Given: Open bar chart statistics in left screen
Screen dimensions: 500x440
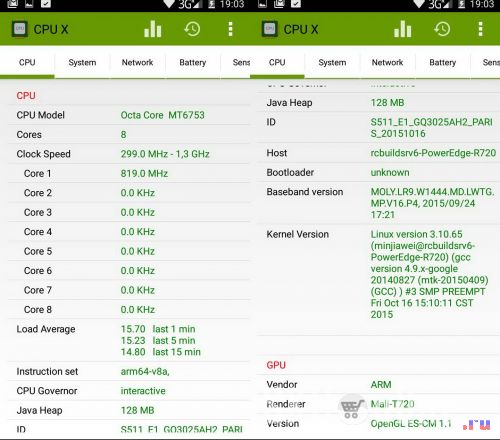Looking at the screenshot, I should [x=153, y=29].
